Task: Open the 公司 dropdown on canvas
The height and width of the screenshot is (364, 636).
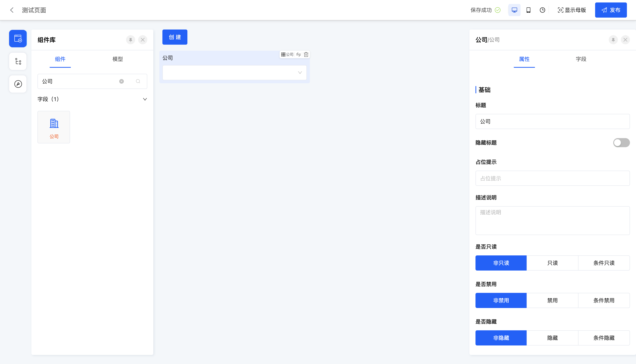Action: 234,73
